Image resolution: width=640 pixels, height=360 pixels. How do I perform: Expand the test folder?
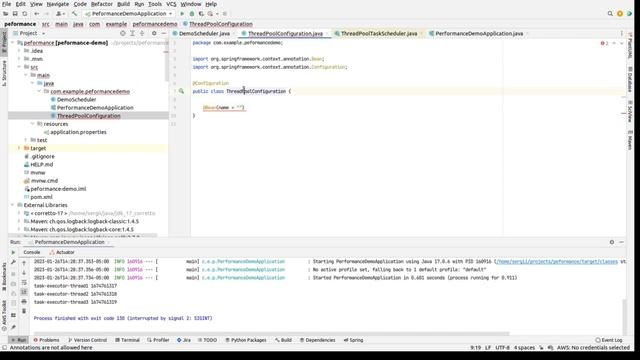pyautogui.click(x=26, y=140)
